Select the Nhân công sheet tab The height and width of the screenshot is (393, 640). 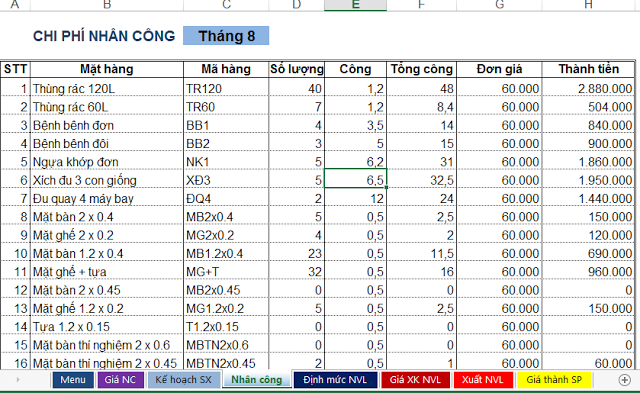pos(256,380)
